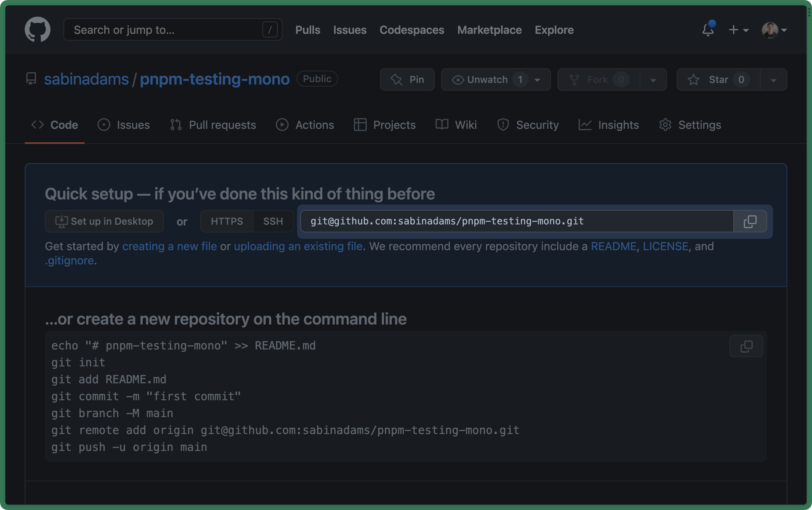Click the copy command line icon
The height and width of the screenshot is (510, 812).
click(x=747, y=346)
